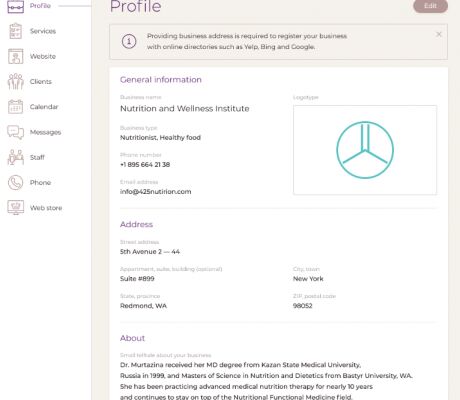Go to Services menu item
The image size is (460, 400).
tap(43, 31)
